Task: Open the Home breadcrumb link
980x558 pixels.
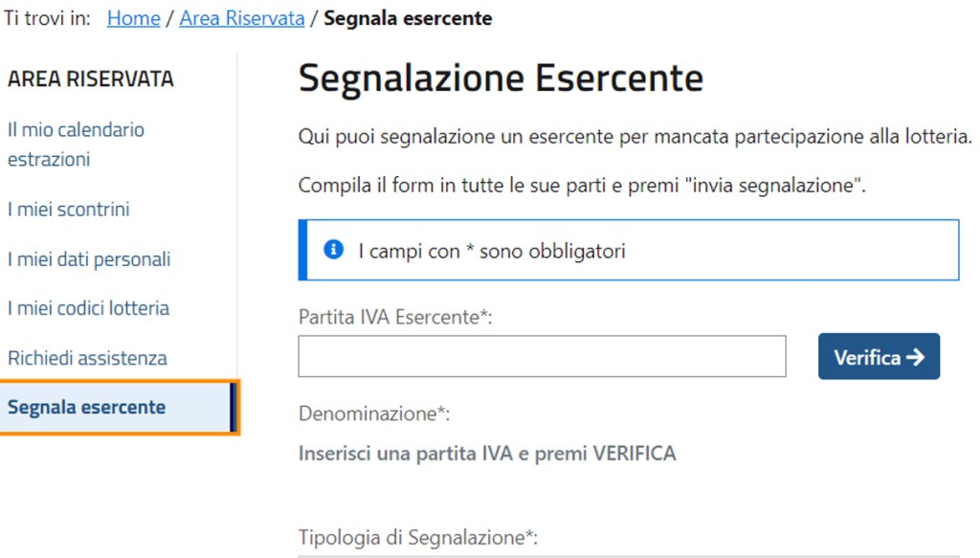Action: [x=133, y=18]
